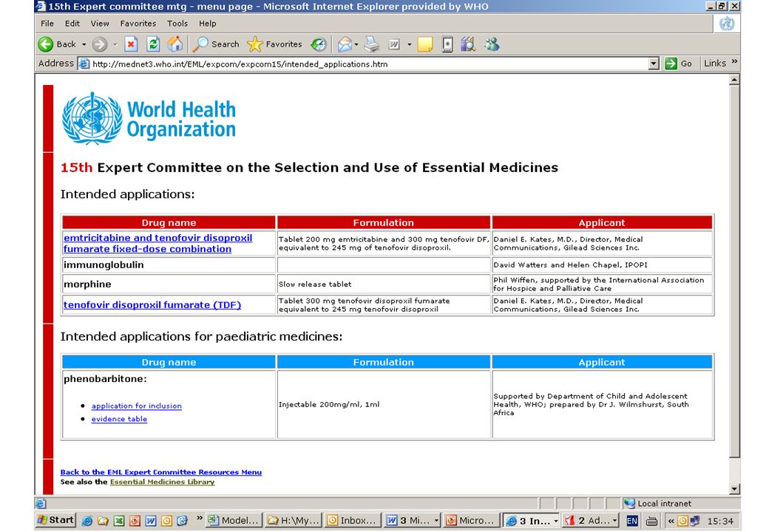Viewport: 769px width, 532px height.
Task: Click the Windows Start button
Action: 55,520
